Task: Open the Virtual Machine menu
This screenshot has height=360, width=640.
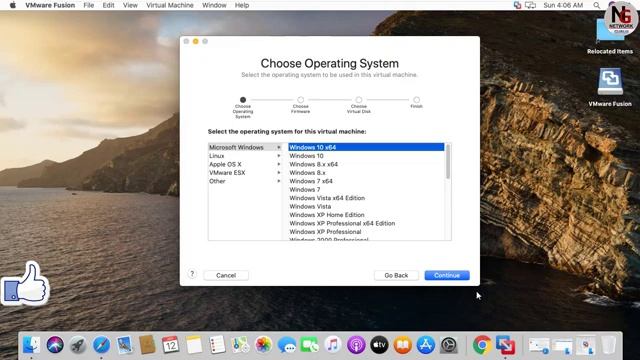Action: pos(170,5)
